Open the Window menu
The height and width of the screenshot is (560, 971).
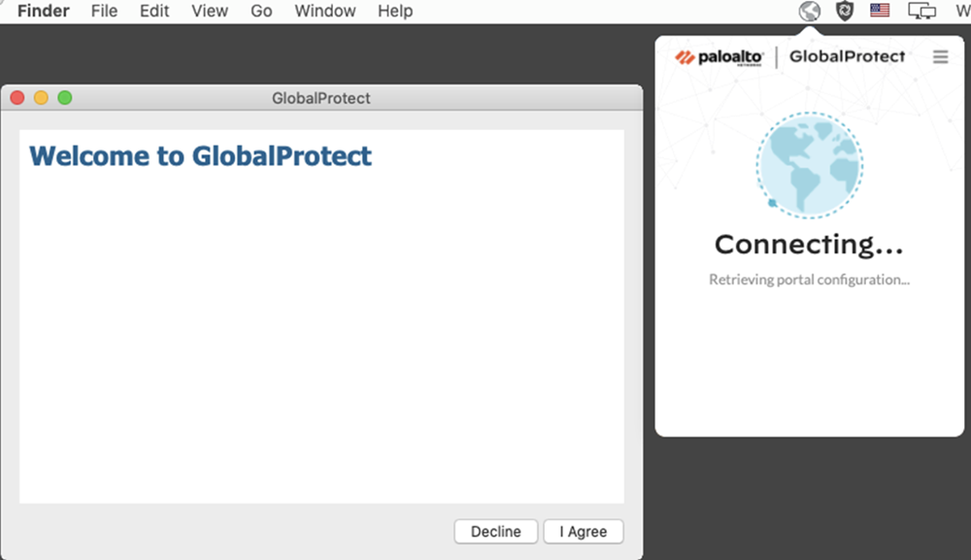(x=325, y=12)
